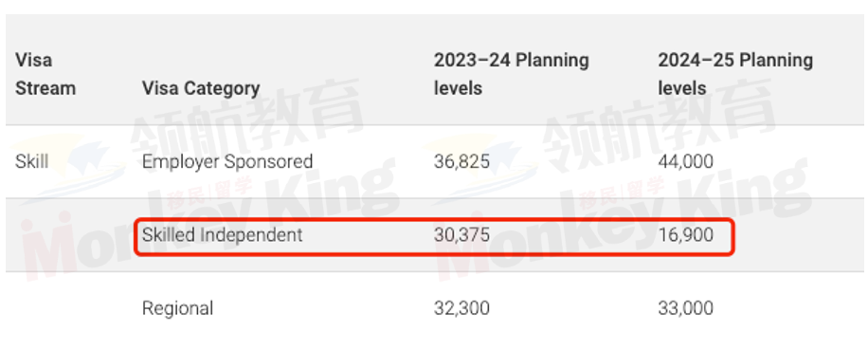Viewport: 868px width, 349px height.
Task: Click the Visa Stream column header
Action: point(45,74)
